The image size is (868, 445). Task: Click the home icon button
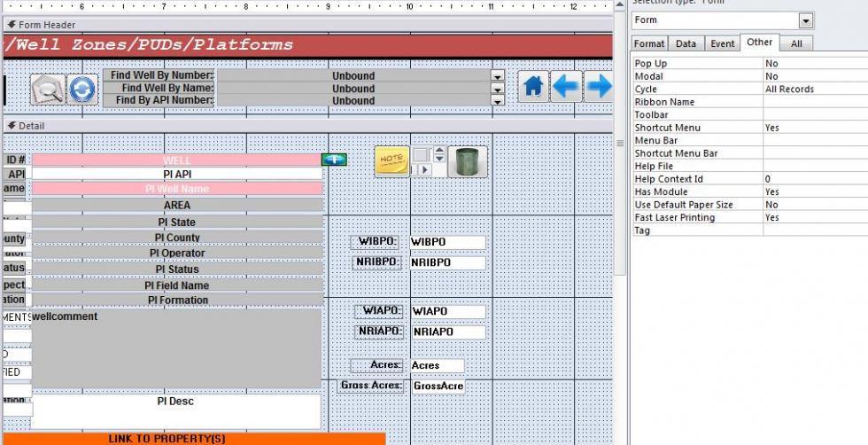coord(533,87)
